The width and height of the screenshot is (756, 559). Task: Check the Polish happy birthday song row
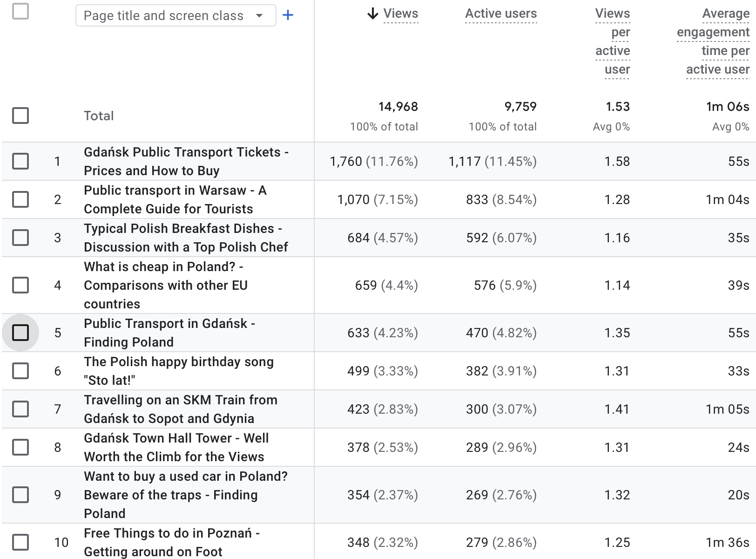(x=20, y=371)
